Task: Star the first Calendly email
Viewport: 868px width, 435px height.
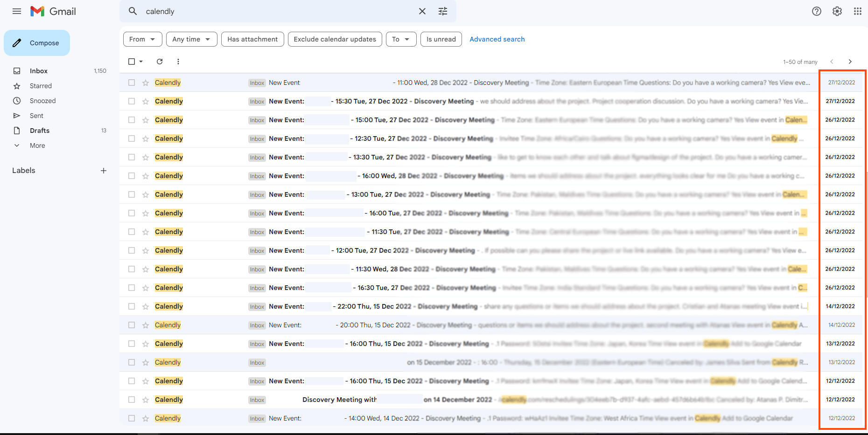Action: point(146,83)
